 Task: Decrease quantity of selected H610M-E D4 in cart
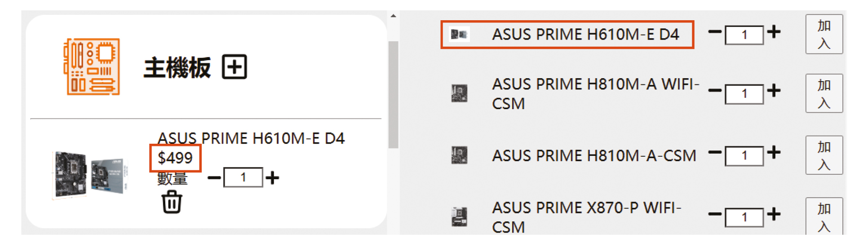[x=214, y=178]
